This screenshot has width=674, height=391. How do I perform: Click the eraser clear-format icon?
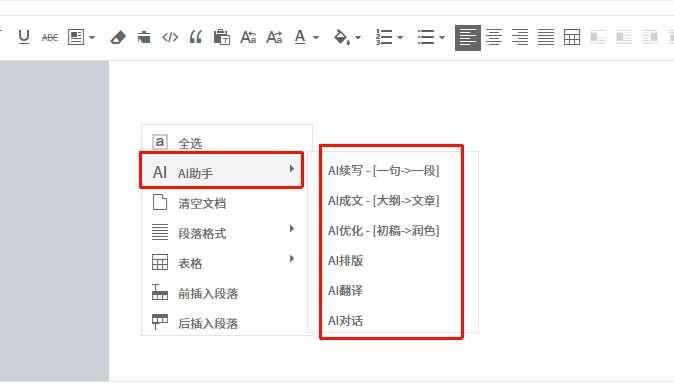point(118,37)
